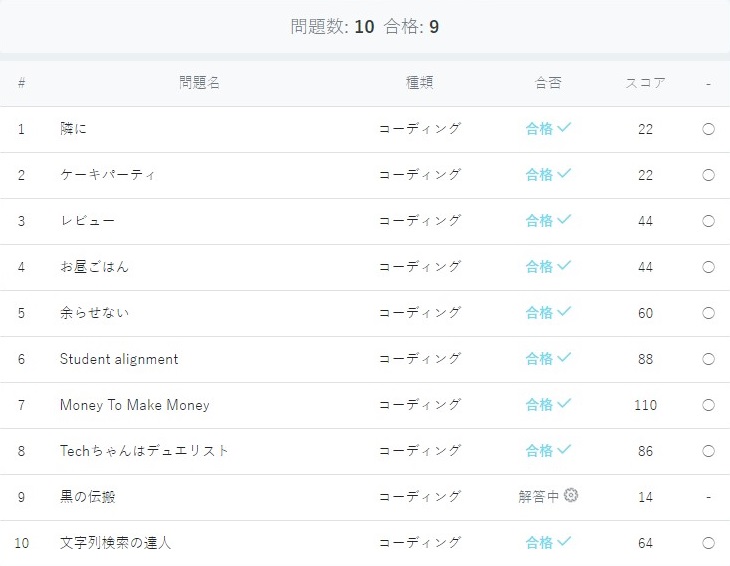Click the 合格 checkmark for ケーキパーティ

tap(564, 174)
